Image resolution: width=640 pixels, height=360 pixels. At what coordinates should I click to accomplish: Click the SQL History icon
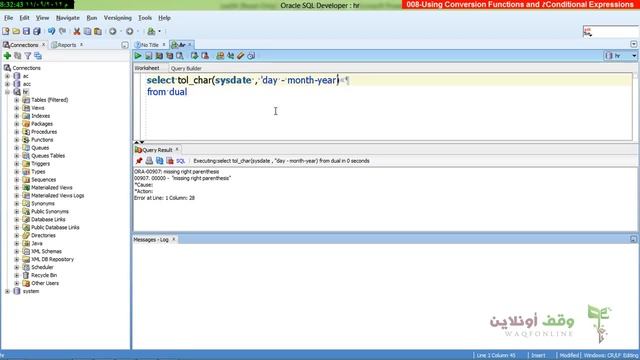tap(251, 56)
